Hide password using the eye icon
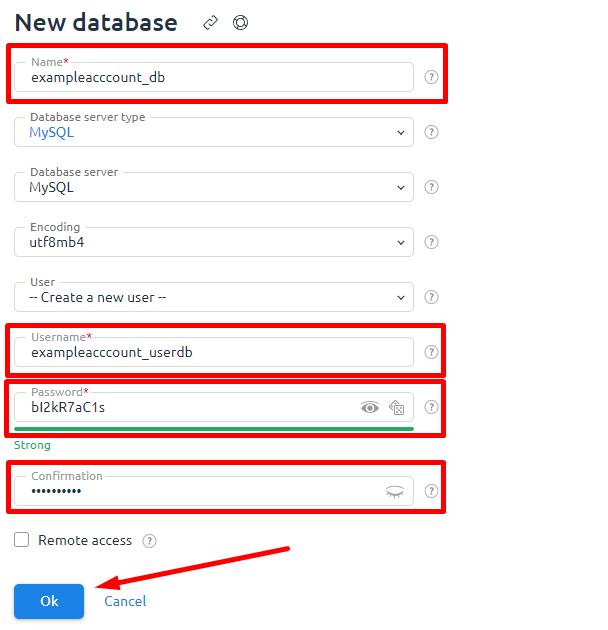Screen dimensions: 608x630 (x=370, y=407)
